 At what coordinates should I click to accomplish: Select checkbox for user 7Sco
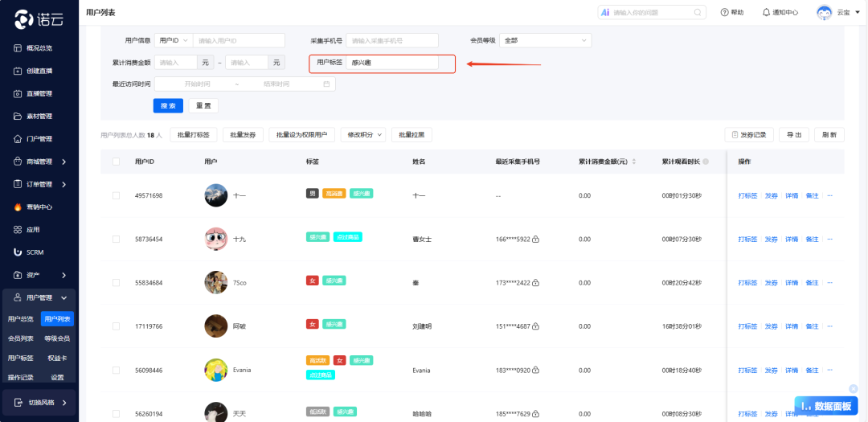point(116,283)
